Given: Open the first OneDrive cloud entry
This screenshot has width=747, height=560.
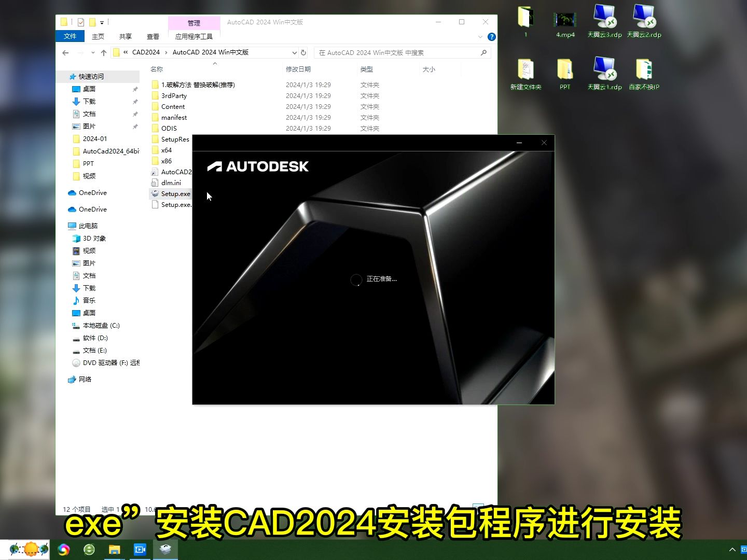Looking at the screenshot, I should 92,192.
